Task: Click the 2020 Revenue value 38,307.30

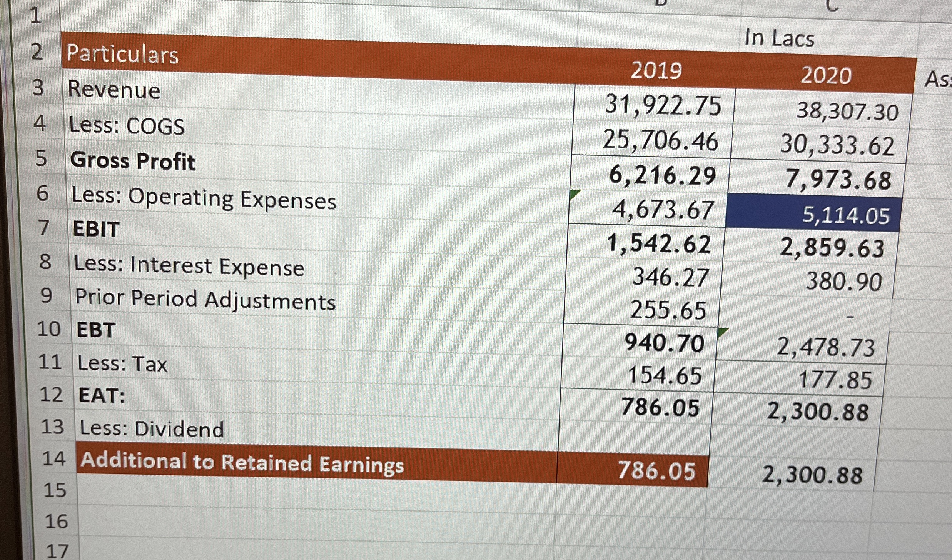Action: 847,112
